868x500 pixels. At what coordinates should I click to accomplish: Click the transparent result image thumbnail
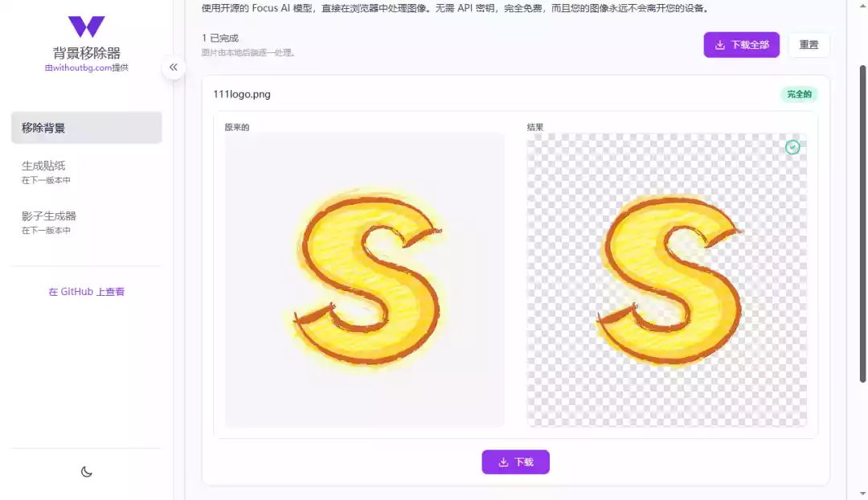[667, 281]
